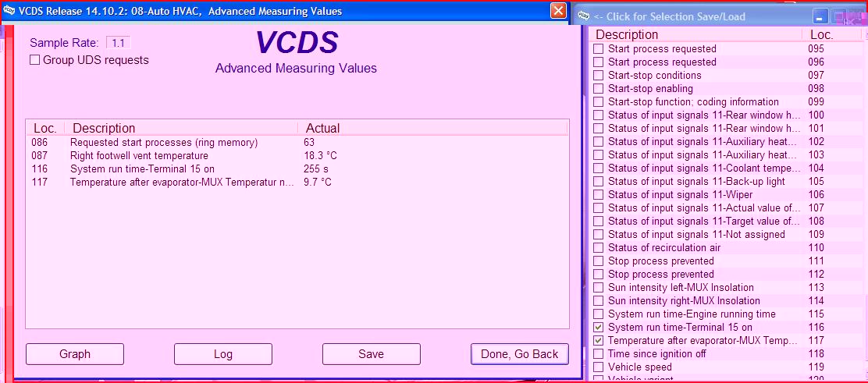This screenshot has height=383, width=868.
Task: Check input signals Target value at location 108
Action: click(x=599, y=222)
